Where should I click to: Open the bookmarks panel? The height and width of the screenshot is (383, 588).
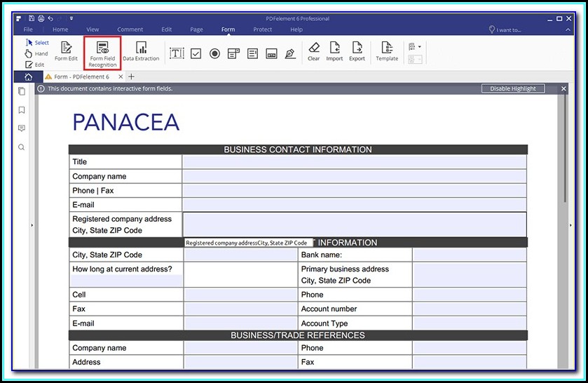[x=22, y=110]
